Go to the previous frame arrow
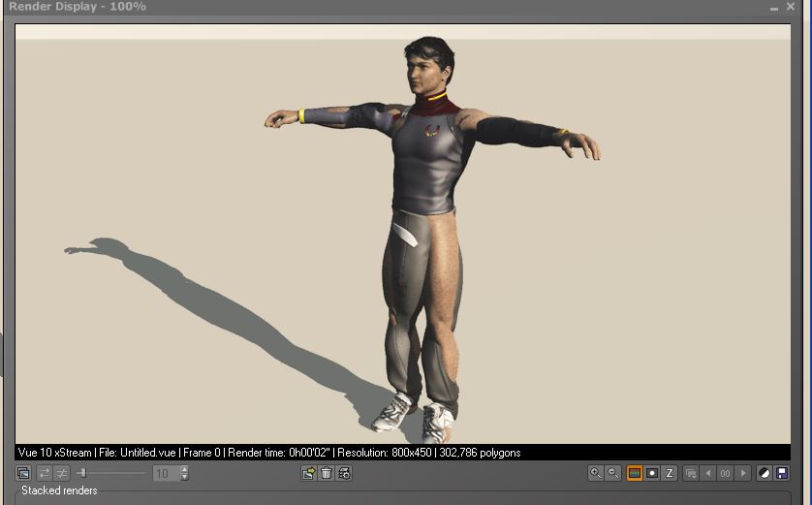This screenshot has height=505, width=812. pos(708,473)
